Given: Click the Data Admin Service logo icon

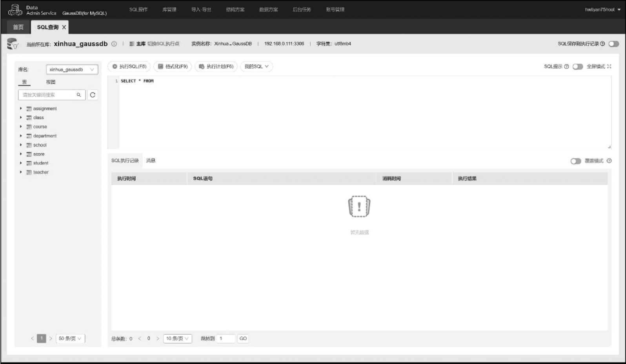Looking at the screenshot, I should coord(15,10).
